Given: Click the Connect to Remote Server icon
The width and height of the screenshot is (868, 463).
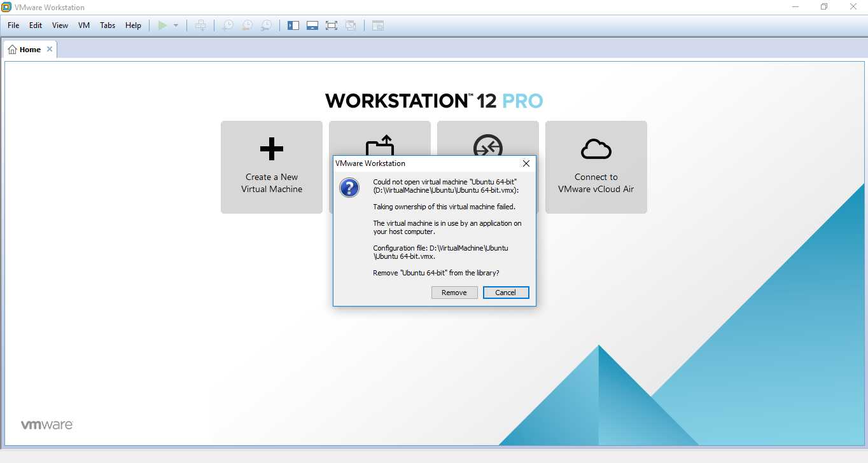Looking at the screenshot, I should click(488, 146).
